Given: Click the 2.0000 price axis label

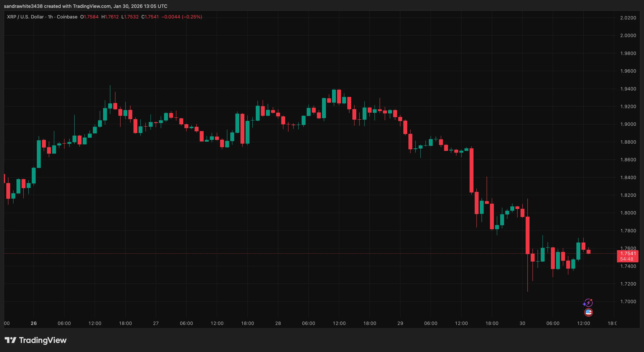Looking at the screenshot, I should tap(628, 35).
